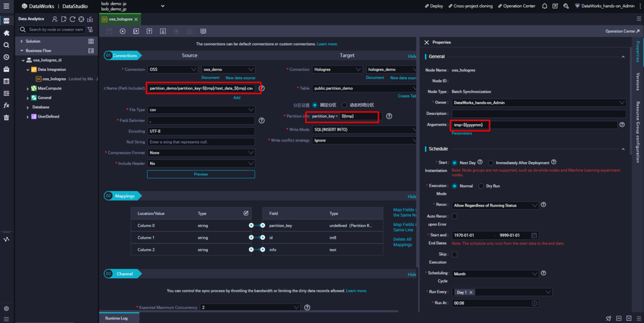Viewport: 644px width, 323px height.
Task: Open the Rerun policy dropdown
Action: coord(495,205)
